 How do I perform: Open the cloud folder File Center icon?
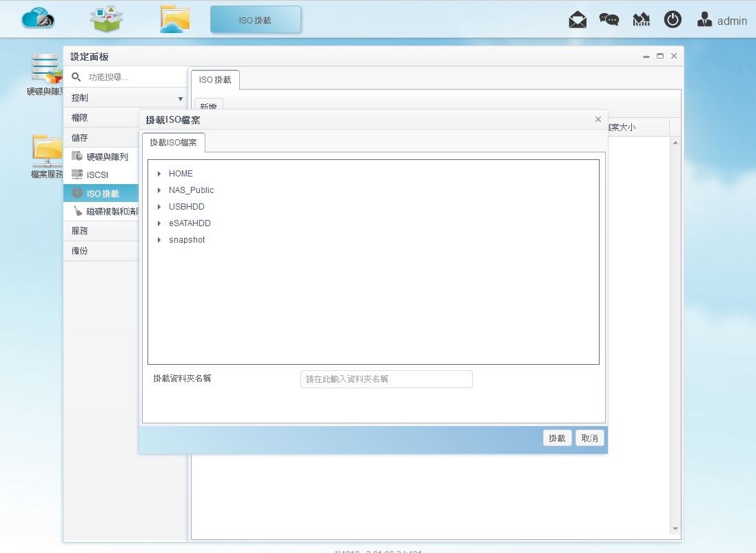(174, 19)
